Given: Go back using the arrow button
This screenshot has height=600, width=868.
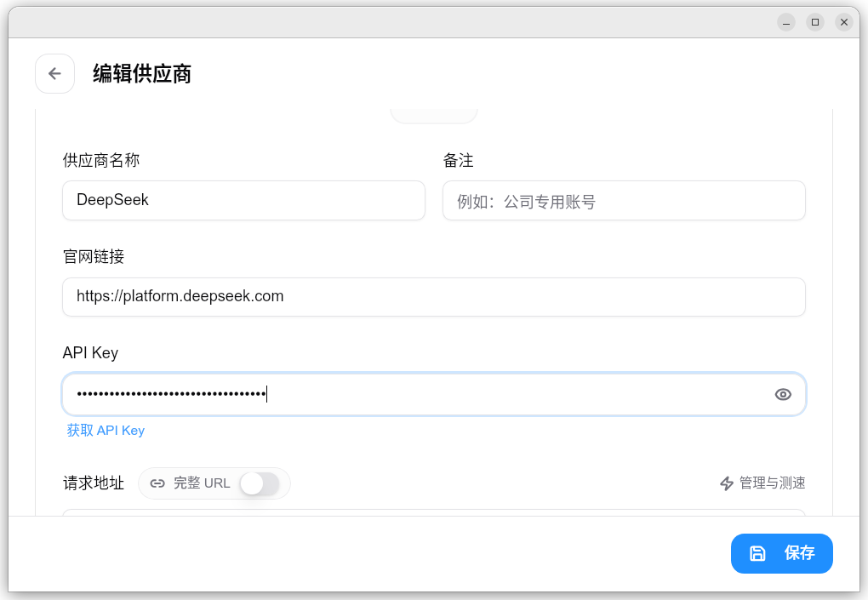Looking at the screenshot, I should [54, 73].
